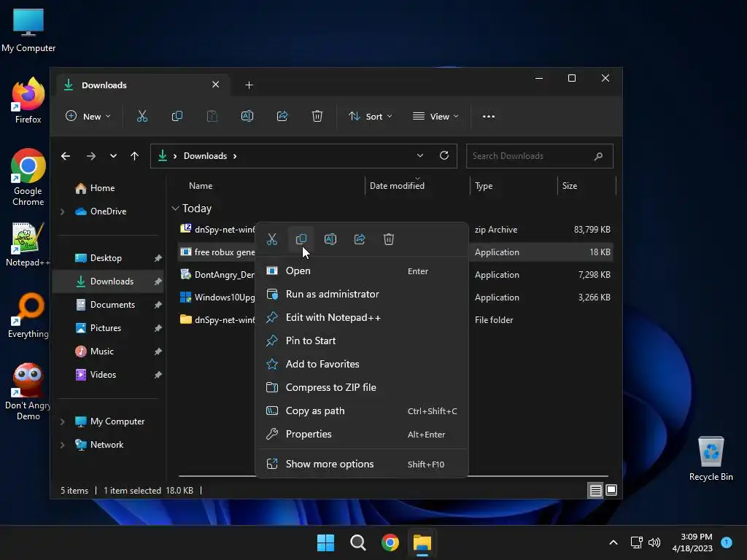This screenshot has width=747, height=560.
Task: Switch to the large thumbnails view icon
Action: 611,490
